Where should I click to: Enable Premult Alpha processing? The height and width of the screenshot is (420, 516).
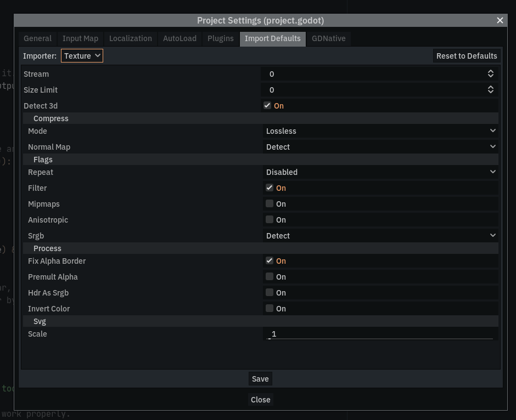[270, 276]
